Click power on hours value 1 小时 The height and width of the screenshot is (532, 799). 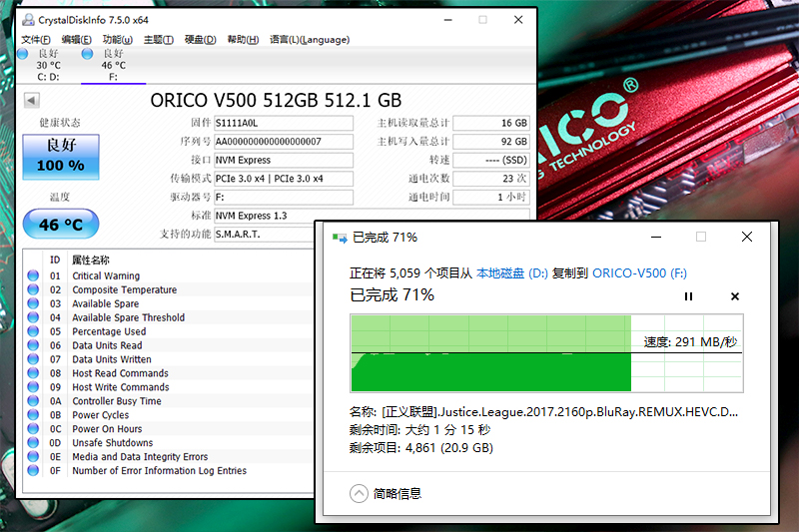(x=491, y=198)
